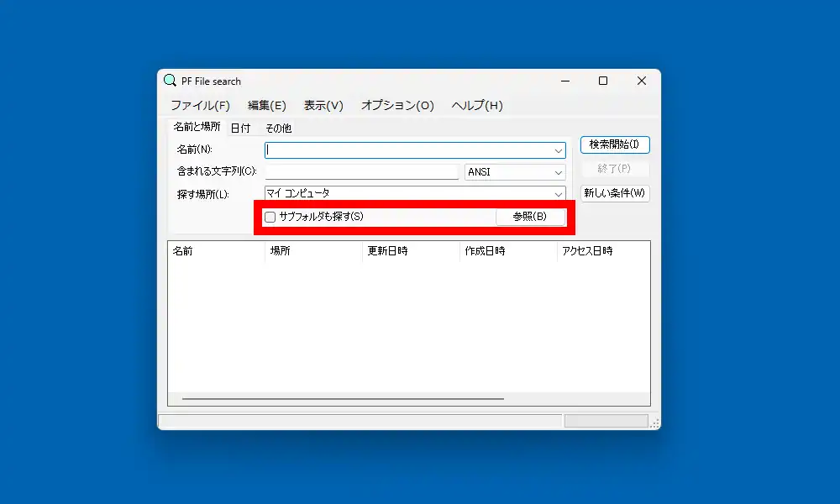Viewport: 840px width, 504px height.
Task: Open the 表示(V) menu
Action: (x=323, y=106)
